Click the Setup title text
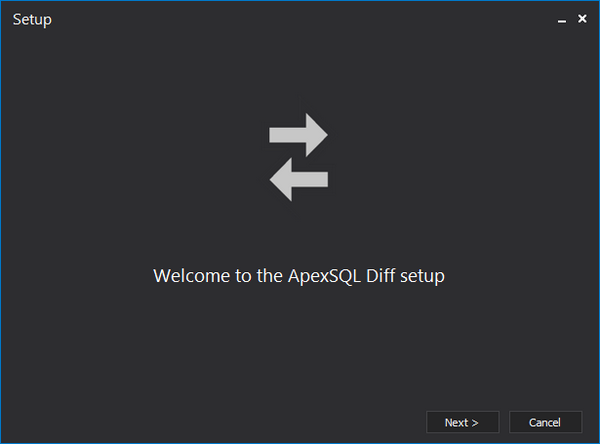The image size is (600, 444). [x=32, y=20]
